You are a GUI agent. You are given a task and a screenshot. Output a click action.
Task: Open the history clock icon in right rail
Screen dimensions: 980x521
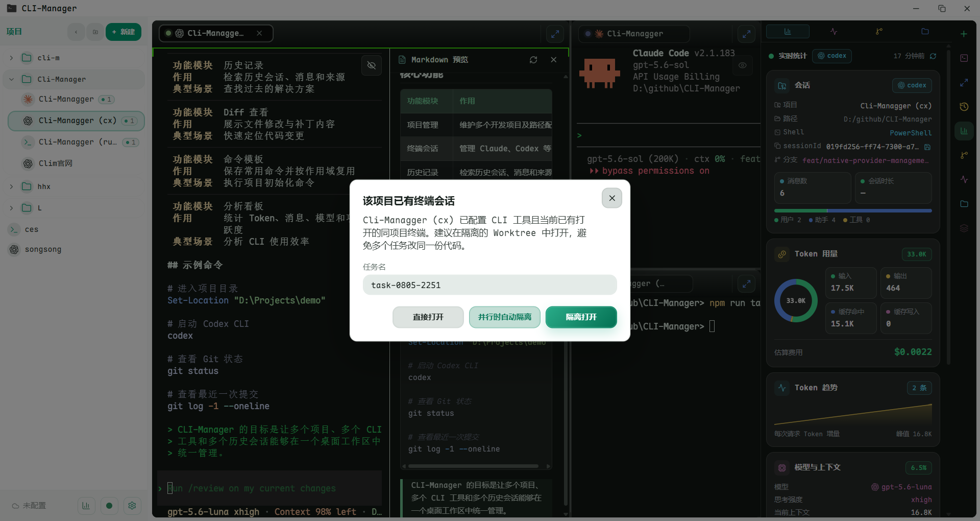click(x=964, y=107)
